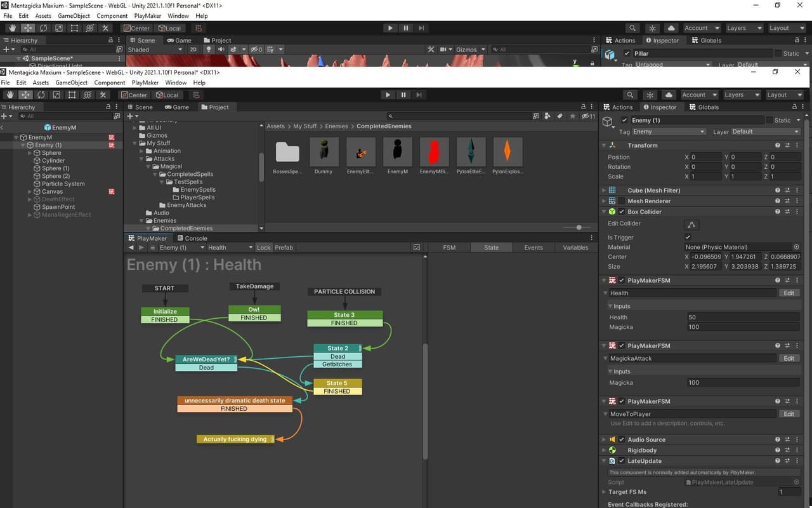
Task: Click PlayMaker min/max graph toggle icon
Action: (x=416, y=248)
